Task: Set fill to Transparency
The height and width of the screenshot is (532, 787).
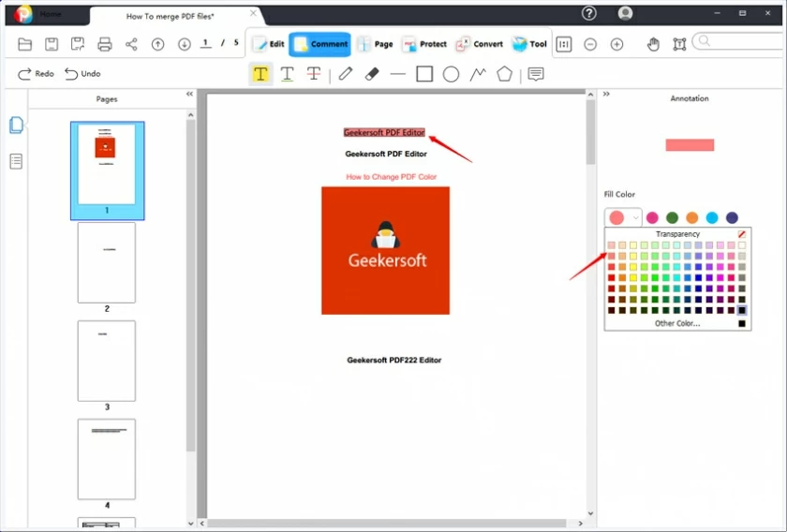Action: 677,234
